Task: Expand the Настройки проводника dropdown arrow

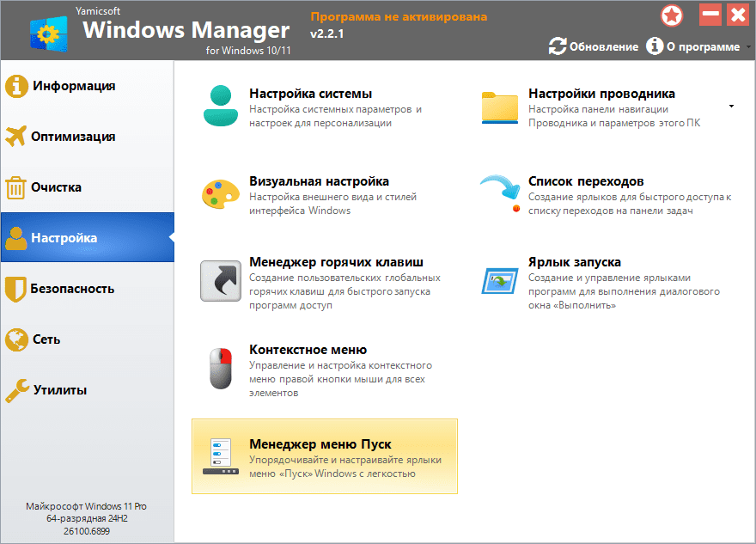Action: pos(731,106)
